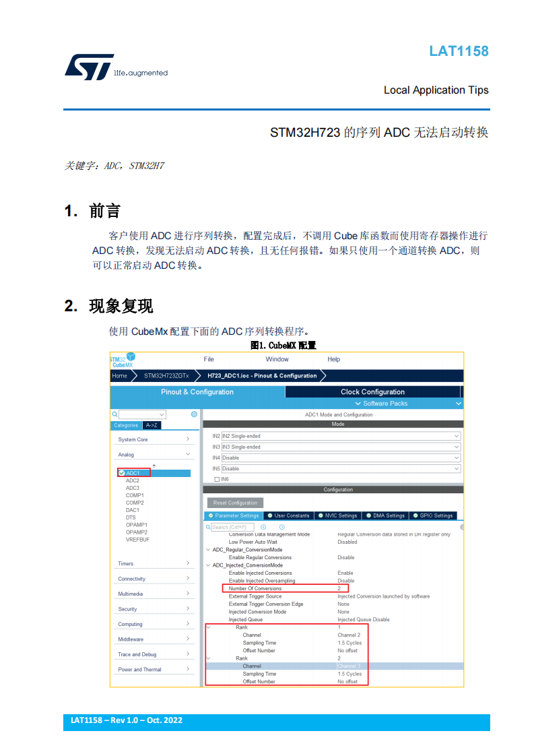Go to Home breadcrumb
This screenshot has width=534, height=756.
pyautogui.click(x=119, y=375)
